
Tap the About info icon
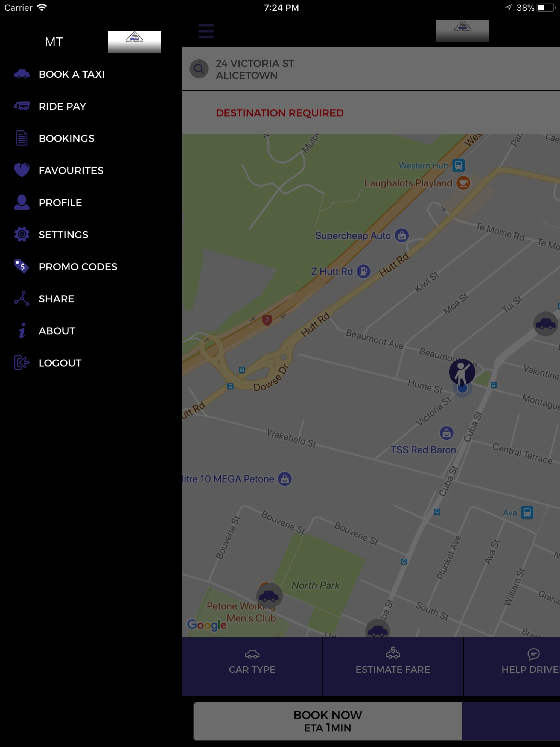click(22, 331)
